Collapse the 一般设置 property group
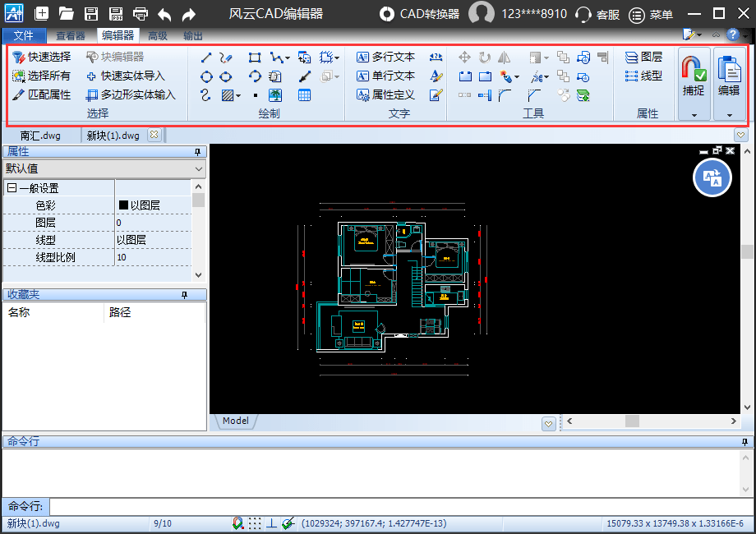Image resolution: width=756 pixels, height=534 pixels. 12,188
